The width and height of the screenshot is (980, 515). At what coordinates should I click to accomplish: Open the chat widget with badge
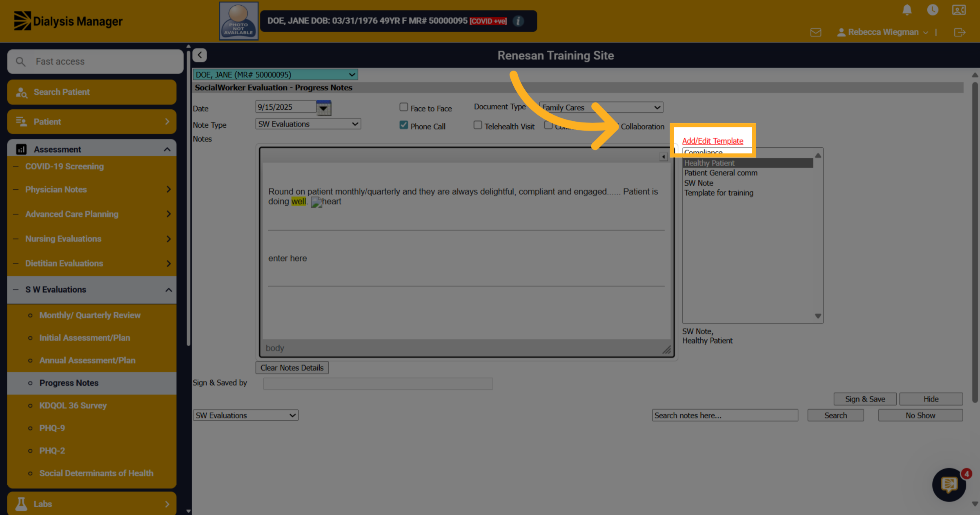pos(949,484)
